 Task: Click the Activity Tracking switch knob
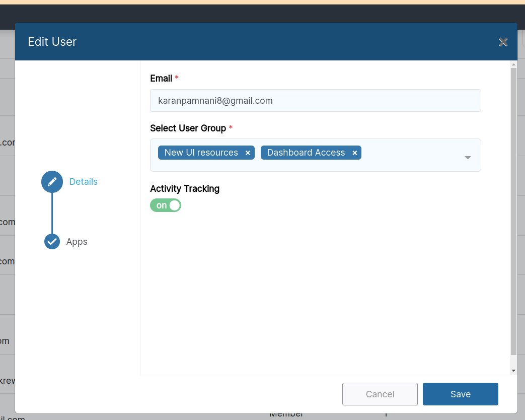click(174, 205)
